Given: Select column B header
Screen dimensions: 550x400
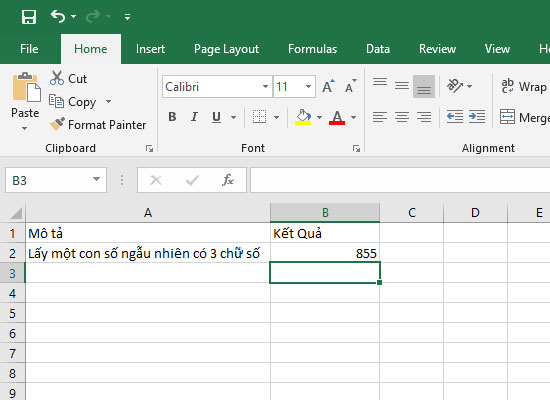Looking at the screenshot, I should (325, 213).
